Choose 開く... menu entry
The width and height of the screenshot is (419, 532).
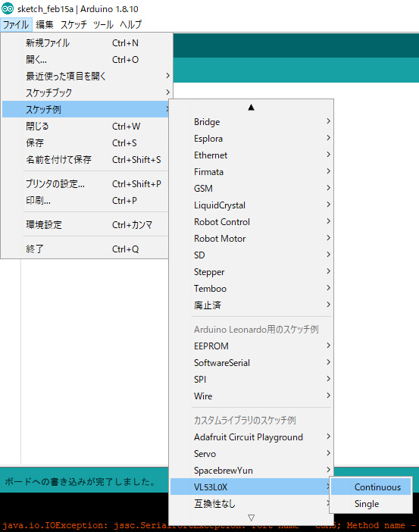pyautogui.click(x=85, y=60)
